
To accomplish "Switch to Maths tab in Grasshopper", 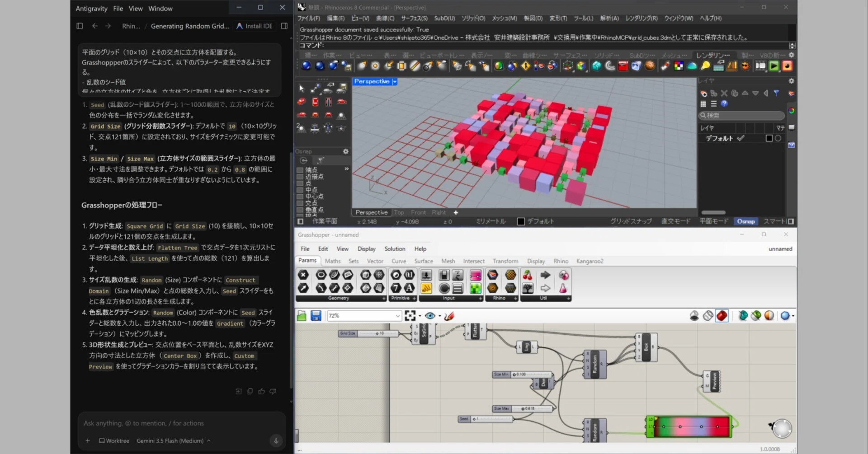I will click(x=333, y=261).
